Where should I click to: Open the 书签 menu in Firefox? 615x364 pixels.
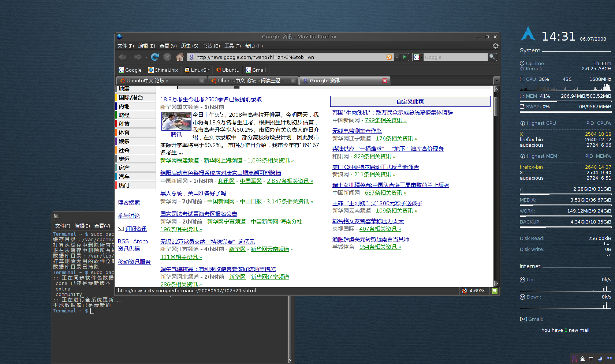[x=211, y=46]
